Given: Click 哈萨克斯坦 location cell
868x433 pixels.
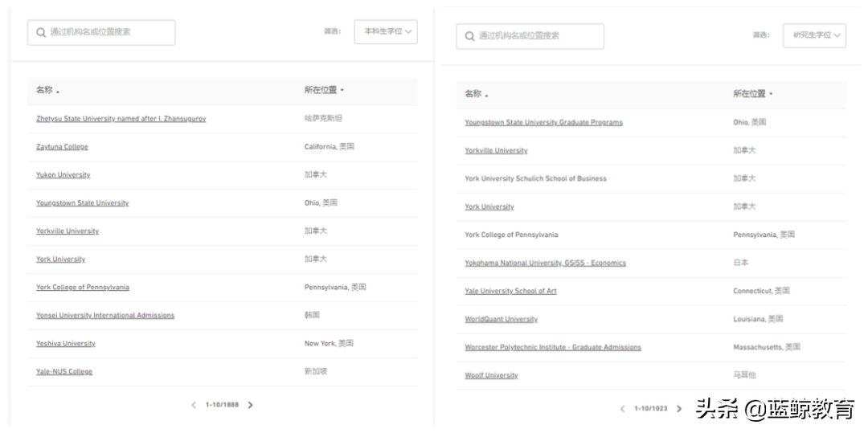Looking at the screenshot, I should coord(323,118).
